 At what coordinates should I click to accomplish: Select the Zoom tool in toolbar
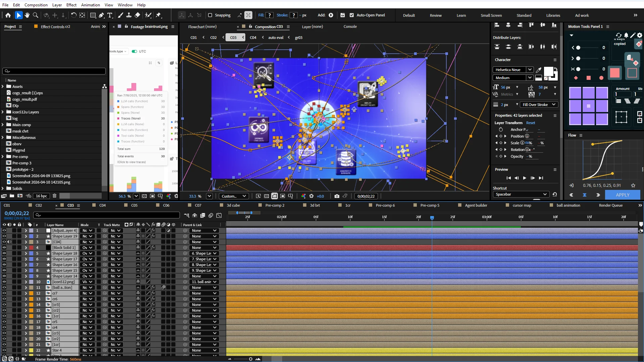coord(36,15)
